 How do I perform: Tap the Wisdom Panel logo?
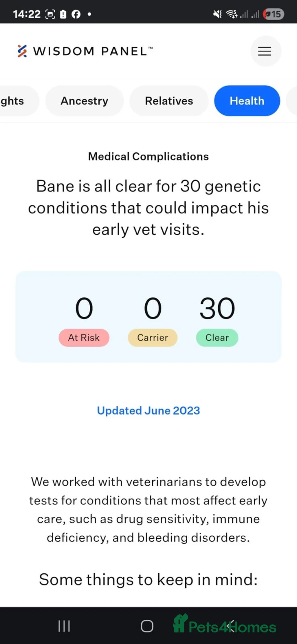(x=85, y=51)
